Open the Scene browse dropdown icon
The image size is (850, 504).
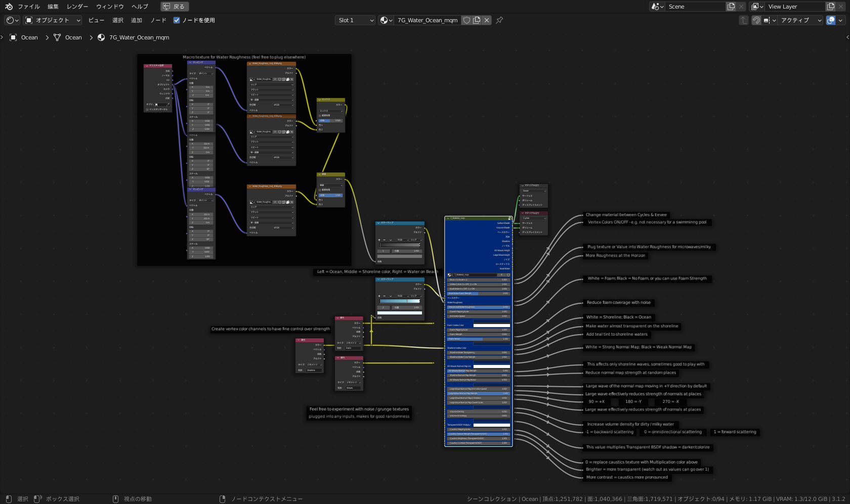pyautogui.click(x=657, y=7)
